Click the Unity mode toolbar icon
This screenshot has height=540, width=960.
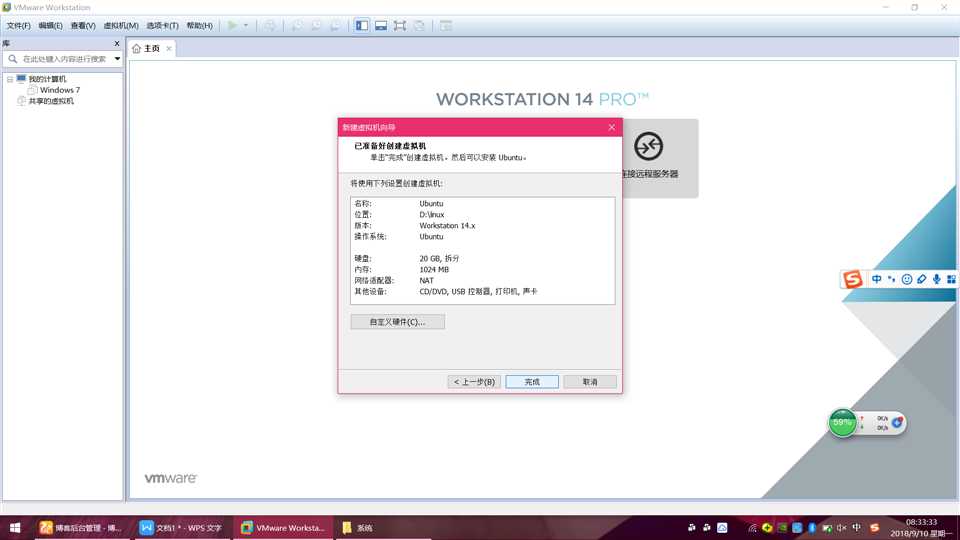(x=419, y=25)
